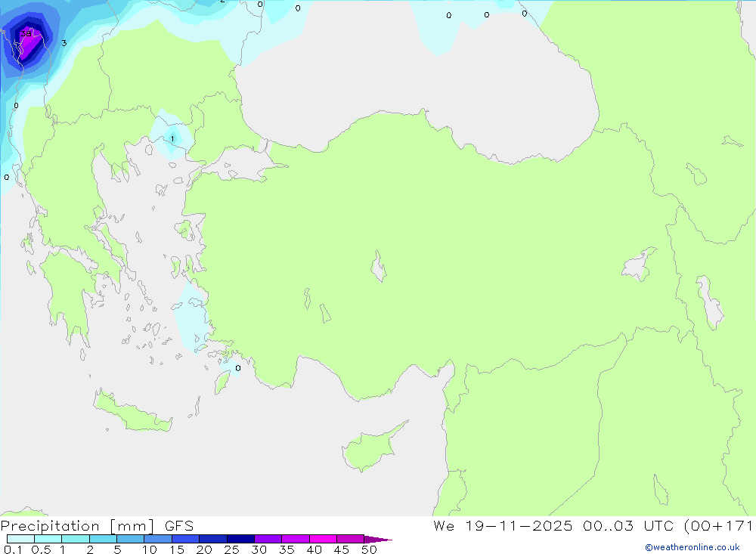The height and width of the screenshot is (554, 756).
Task: Click the 35–40 mm purple legend swatch
Action: click(x=296, y=539)
